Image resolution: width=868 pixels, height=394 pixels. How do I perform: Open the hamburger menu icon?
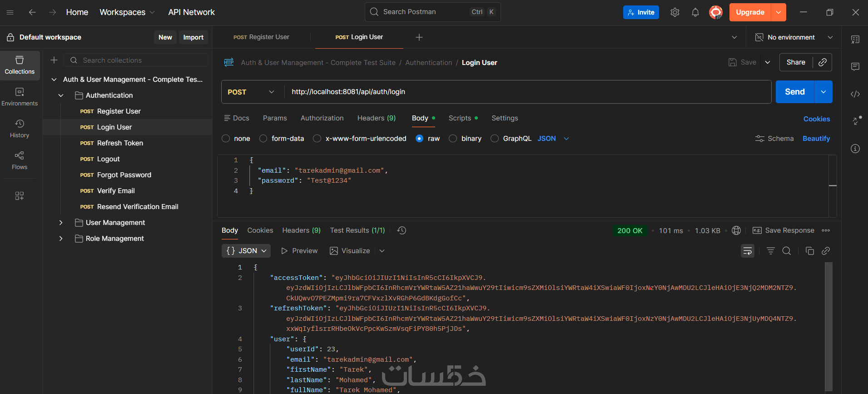point(10,12)
